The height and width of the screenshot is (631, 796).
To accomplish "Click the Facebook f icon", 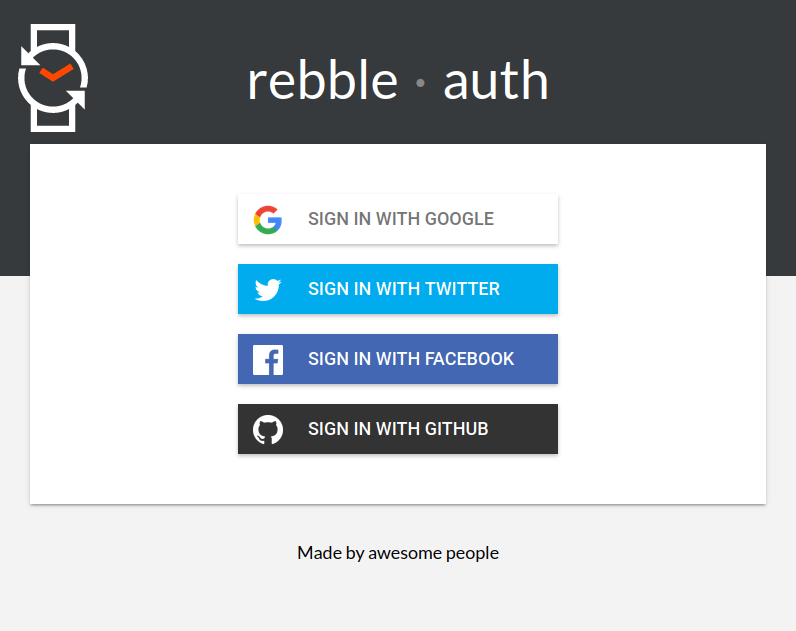I will [268, 360].
